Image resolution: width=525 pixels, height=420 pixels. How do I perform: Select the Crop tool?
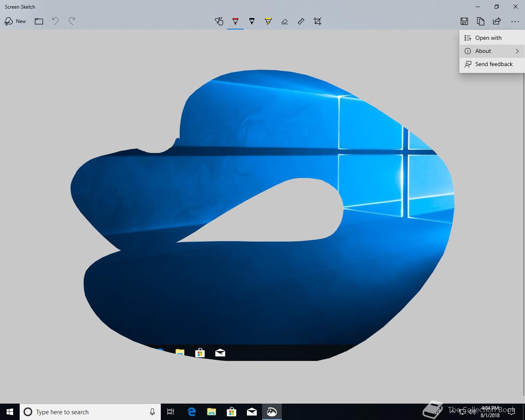(317, 21)
